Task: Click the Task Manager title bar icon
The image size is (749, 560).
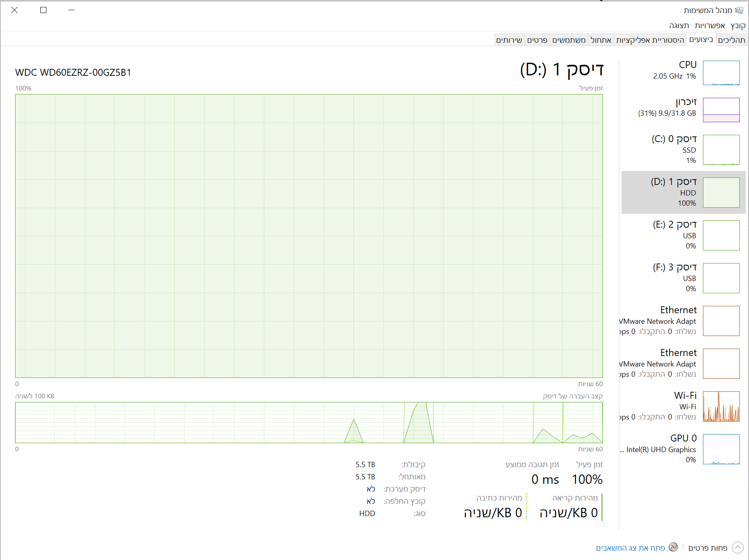Action: (x=739, y=10)
